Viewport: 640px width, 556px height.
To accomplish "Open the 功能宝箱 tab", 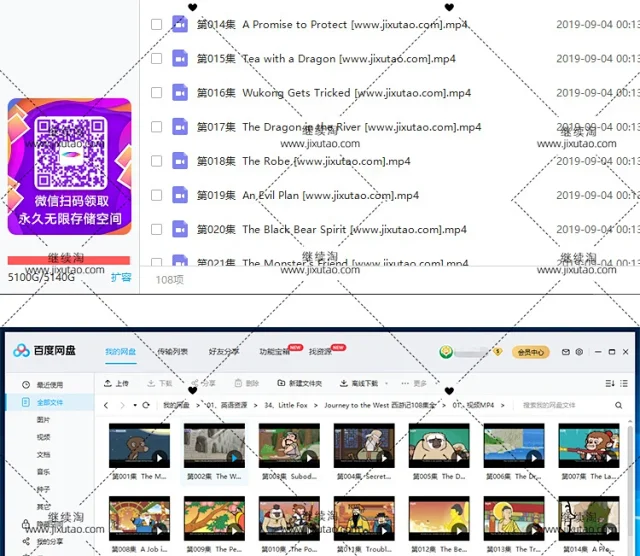I will pos(275,351).
